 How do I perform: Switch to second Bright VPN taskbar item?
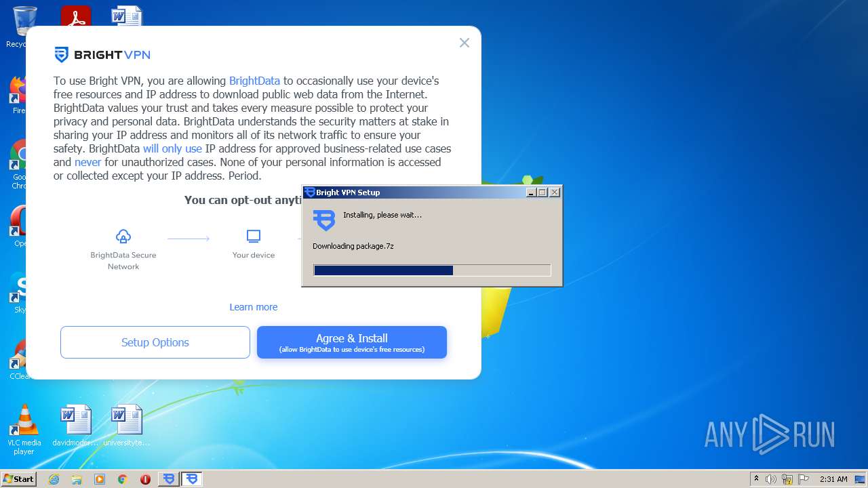coord(192,479)
